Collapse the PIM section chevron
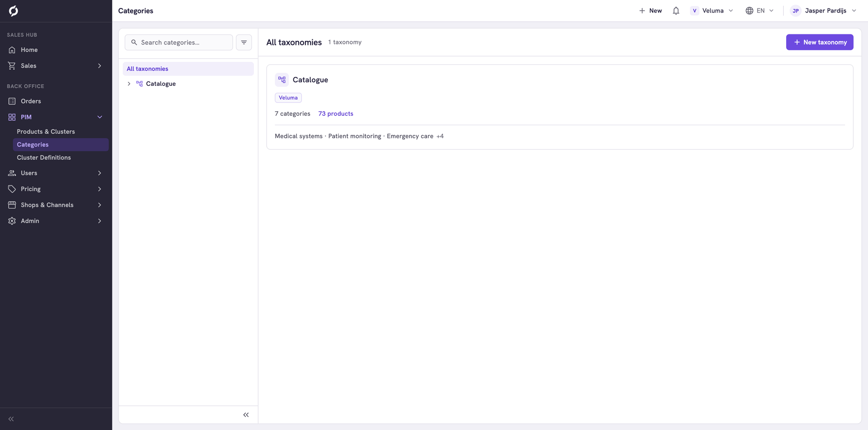Screen dimensions: 868x430 [100, 117]
